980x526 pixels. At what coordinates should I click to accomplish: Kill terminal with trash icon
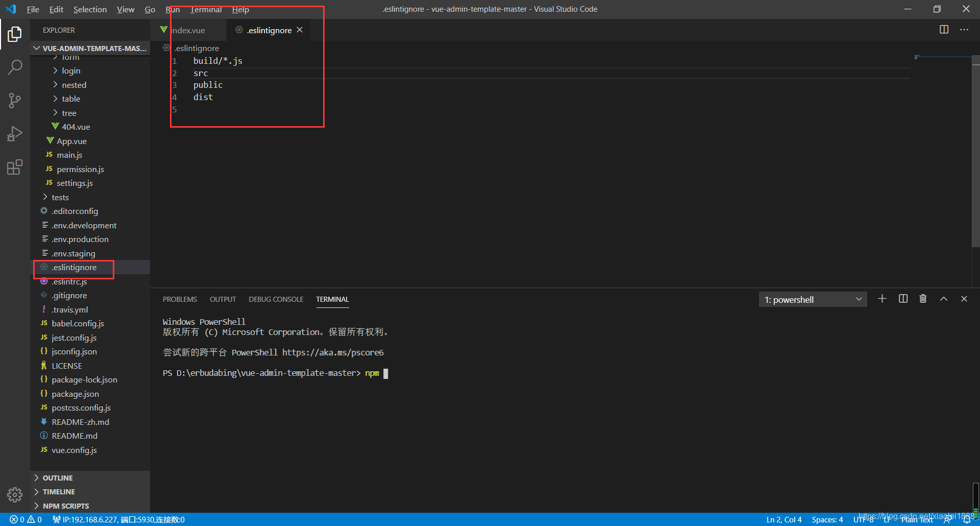(x=923, y=299)
